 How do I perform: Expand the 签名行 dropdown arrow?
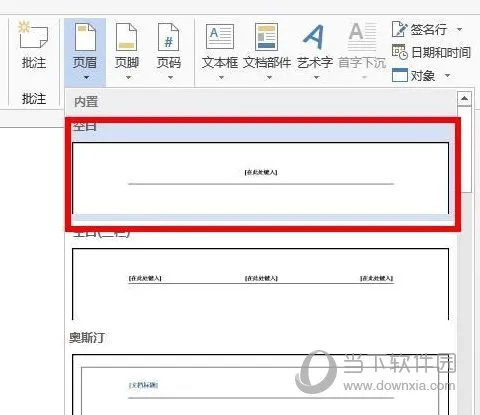click(459, 29)
